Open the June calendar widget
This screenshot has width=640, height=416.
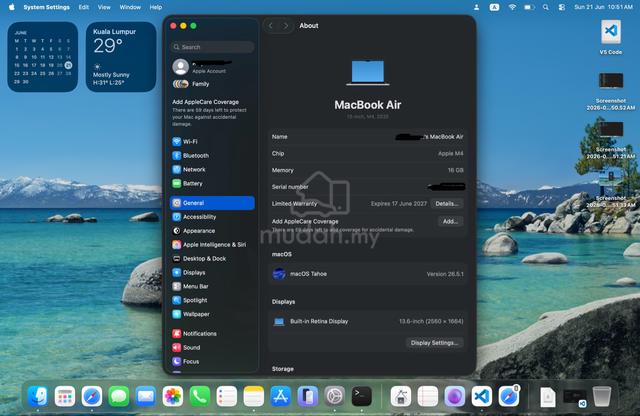point(42,57)
